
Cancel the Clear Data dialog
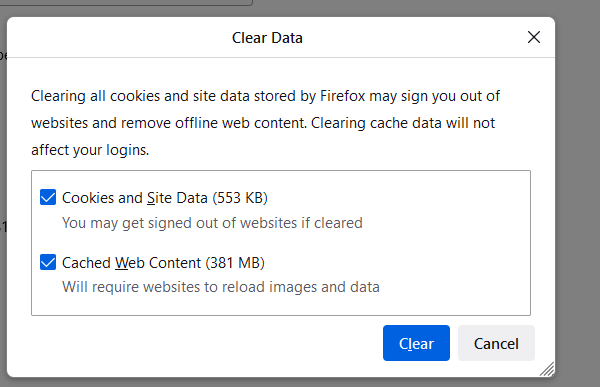tap(496, 343)
